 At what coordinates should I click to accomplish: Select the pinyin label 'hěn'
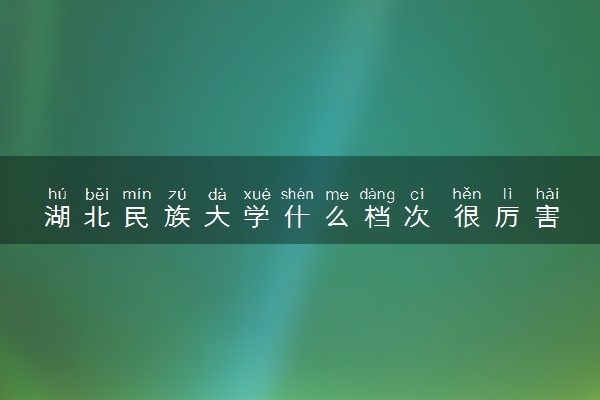pos(467,194)
